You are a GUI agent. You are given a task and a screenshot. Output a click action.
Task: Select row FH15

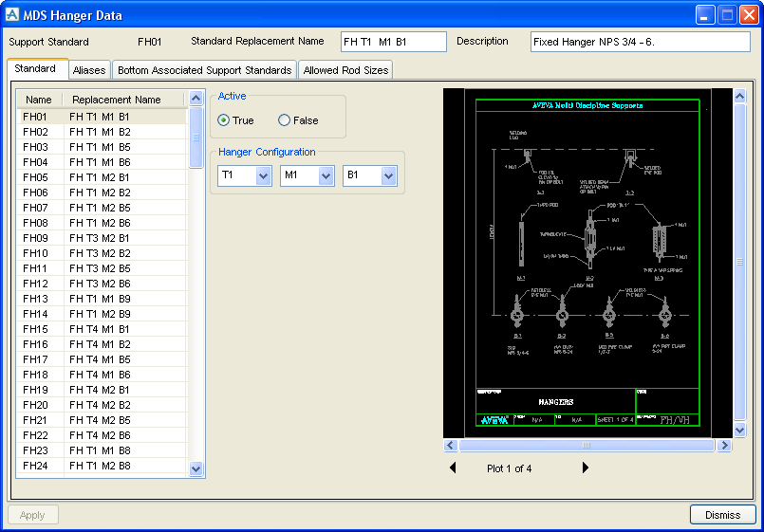102,329
